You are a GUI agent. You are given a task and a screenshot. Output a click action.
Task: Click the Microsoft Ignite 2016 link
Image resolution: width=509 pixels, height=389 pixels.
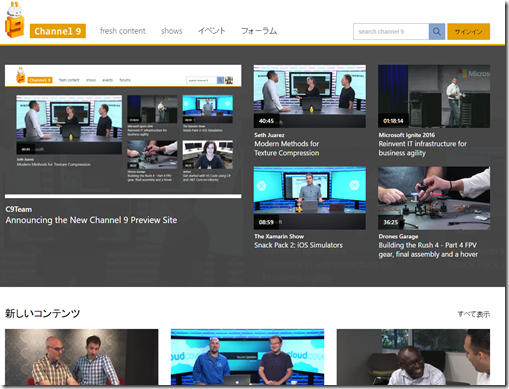coord(407,135)
